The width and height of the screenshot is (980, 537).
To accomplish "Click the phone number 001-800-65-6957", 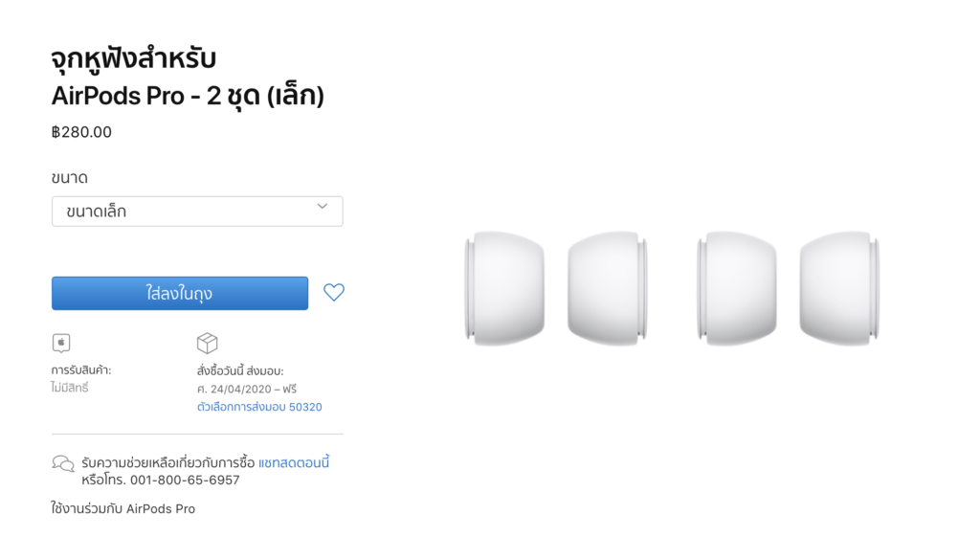I will 185,481.
